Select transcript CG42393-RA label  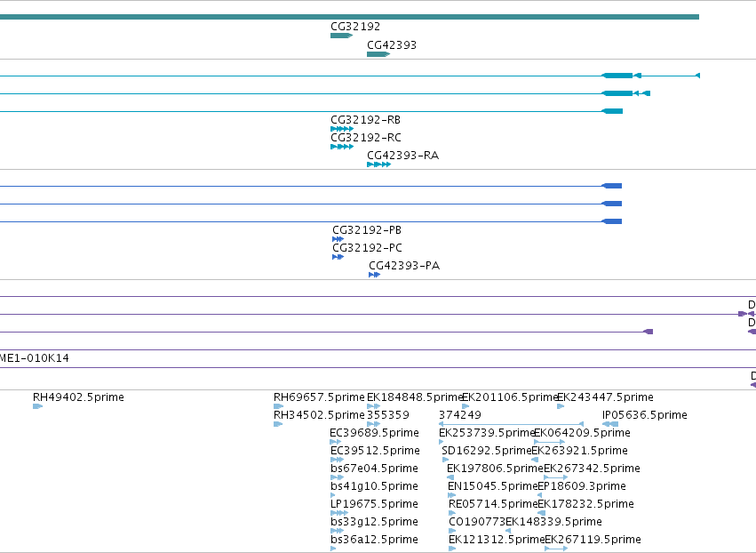(402, 156)
